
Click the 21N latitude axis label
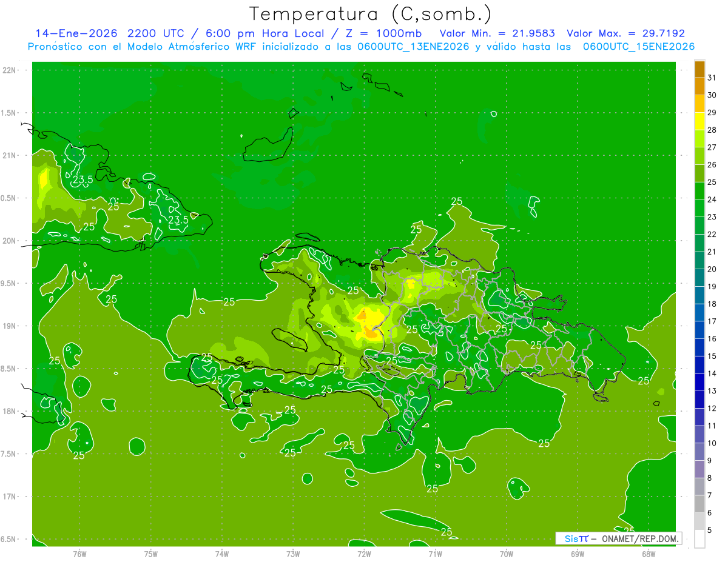[x=10, y=155]
